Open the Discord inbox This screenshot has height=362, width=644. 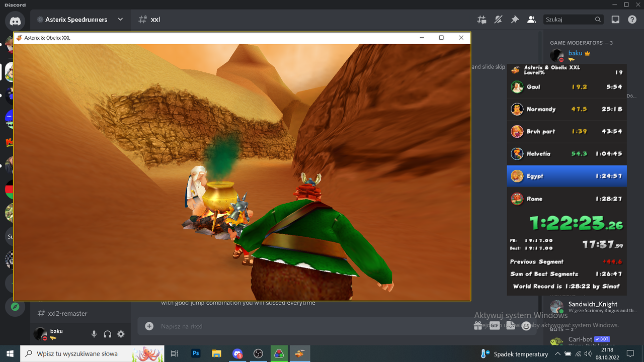[x=615, y=20]
